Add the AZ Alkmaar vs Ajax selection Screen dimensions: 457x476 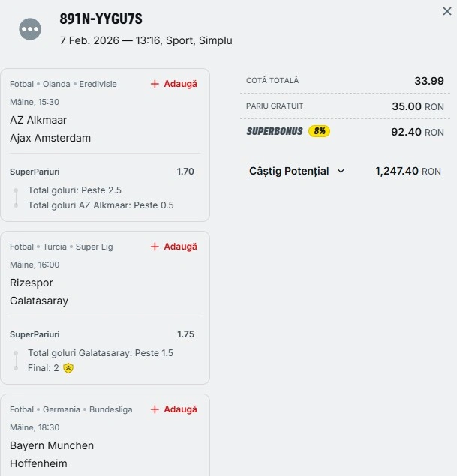point(180,84)
